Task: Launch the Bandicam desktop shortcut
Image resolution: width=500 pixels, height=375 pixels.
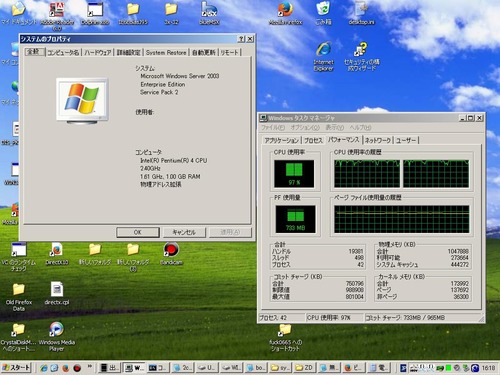Action: [171, 254]
